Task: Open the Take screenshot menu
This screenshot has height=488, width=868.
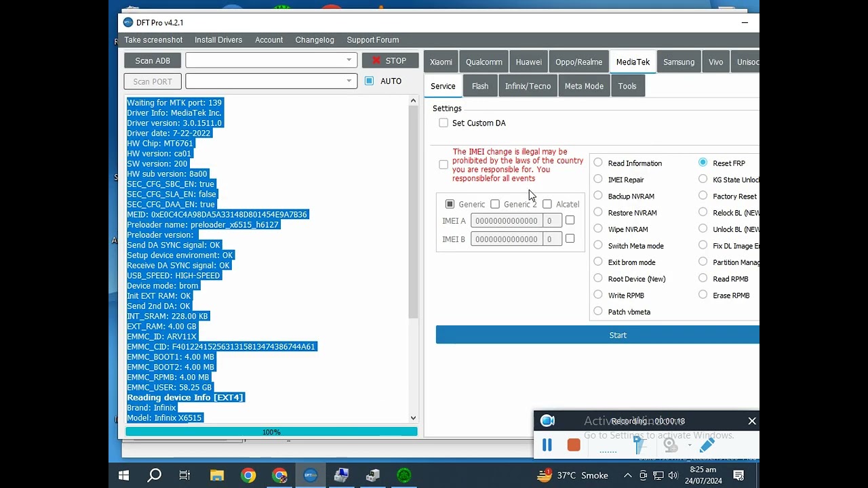Action: coord(153,40)
